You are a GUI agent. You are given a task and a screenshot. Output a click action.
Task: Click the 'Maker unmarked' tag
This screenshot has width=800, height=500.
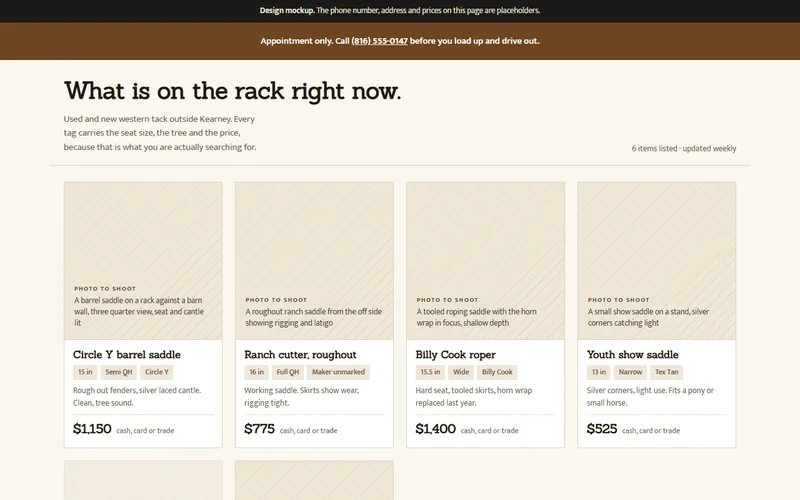tap(338, 372)
